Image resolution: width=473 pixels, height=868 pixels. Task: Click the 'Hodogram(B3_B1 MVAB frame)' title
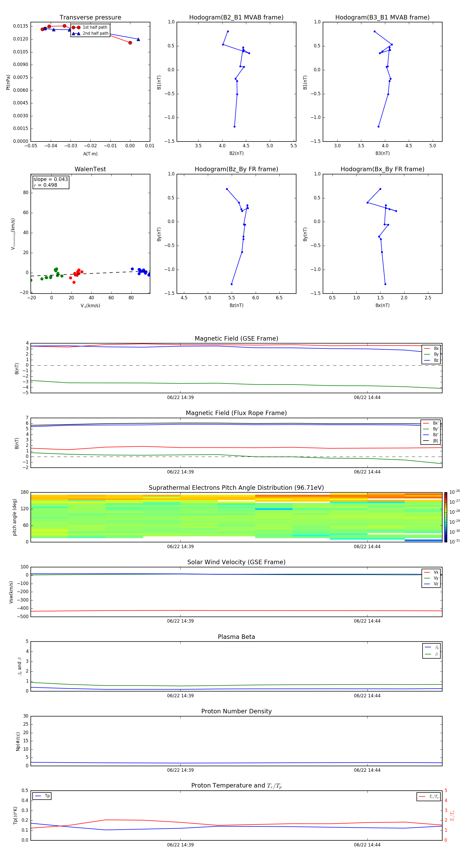tap(382, 18)
